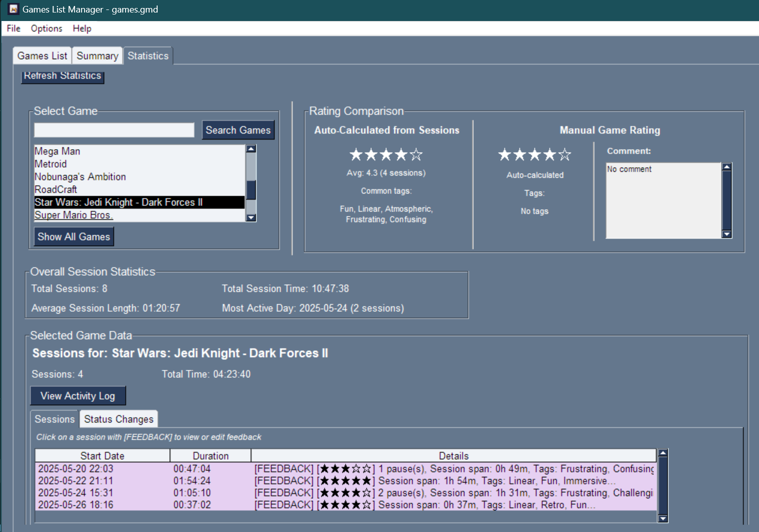Screen dimensions: 759x532
Task: Click the 00:37:02 duration cell
Action: click(192, 505)
